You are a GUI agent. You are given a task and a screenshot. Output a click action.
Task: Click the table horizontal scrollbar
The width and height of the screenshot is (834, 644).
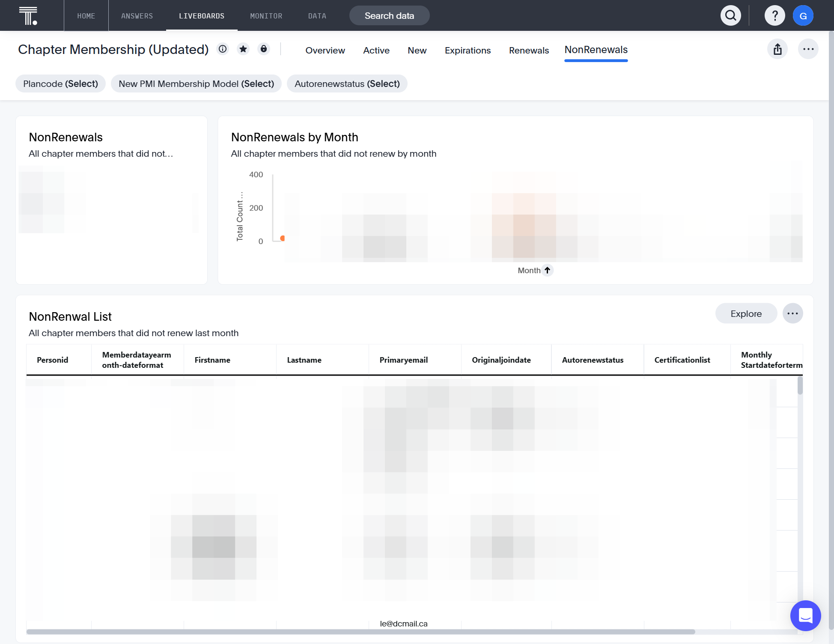coord(360,632)
